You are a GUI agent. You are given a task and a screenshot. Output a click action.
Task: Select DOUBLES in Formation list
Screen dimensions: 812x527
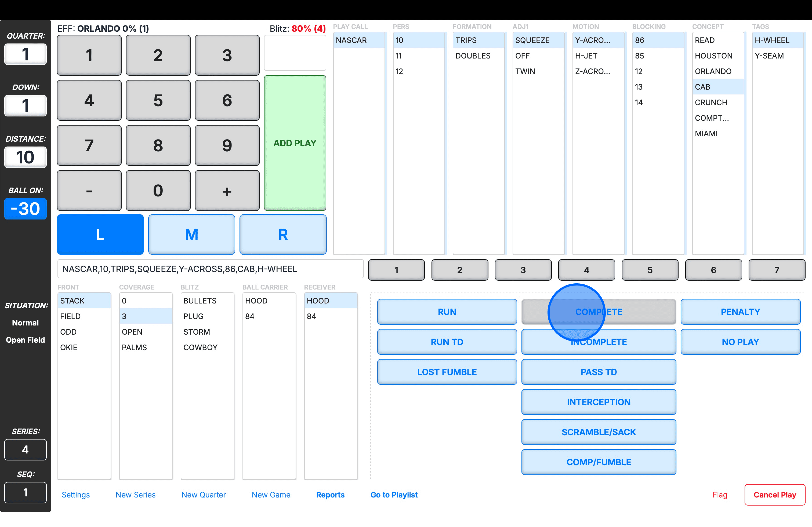click(x=479, y=56)
